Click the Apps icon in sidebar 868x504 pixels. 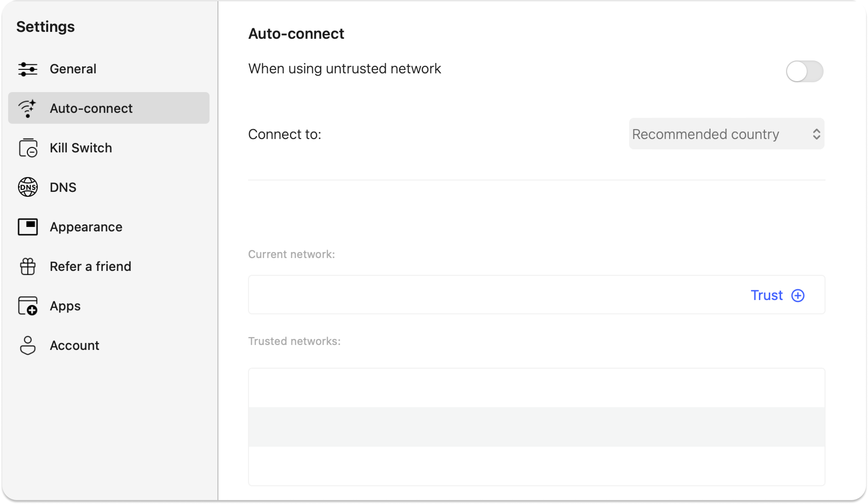28,306
